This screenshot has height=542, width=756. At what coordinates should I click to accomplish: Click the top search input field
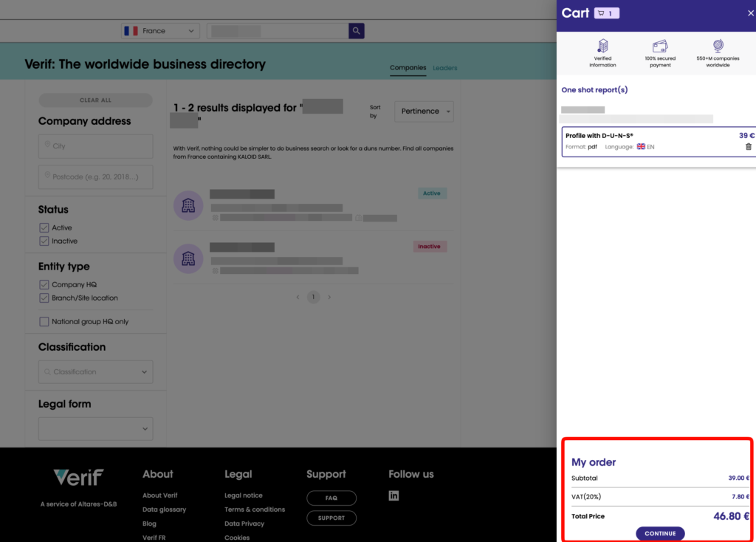[278, 31]
